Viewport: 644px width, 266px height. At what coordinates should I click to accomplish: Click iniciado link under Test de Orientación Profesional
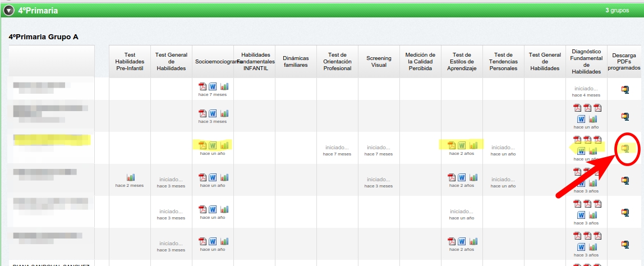(337, 148)
